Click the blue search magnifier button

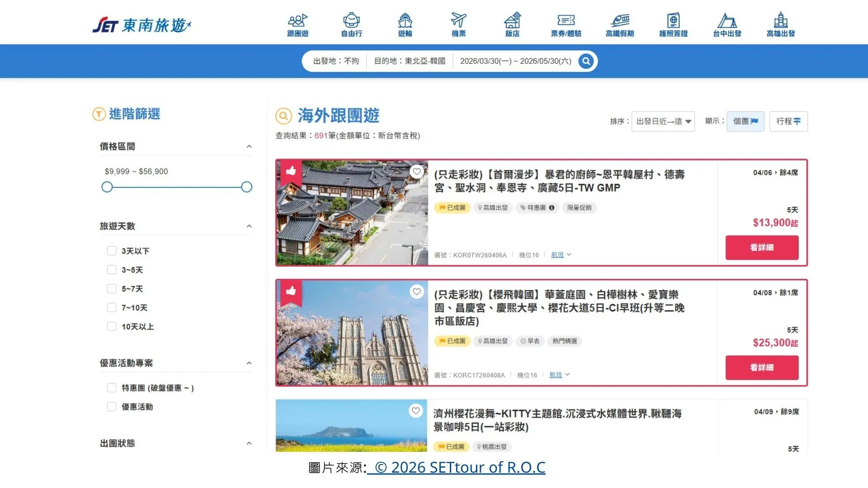(586, 61)
